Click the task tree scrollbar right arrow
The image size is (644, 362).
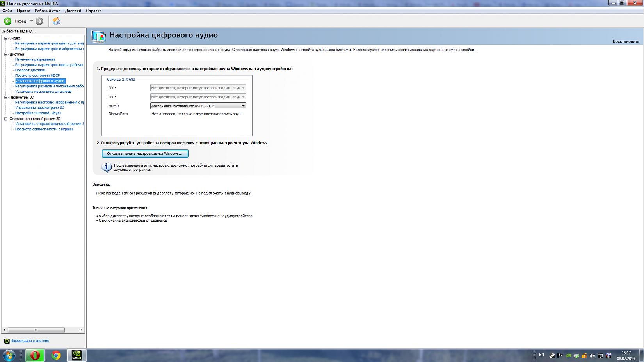click(x=81, y=330)
